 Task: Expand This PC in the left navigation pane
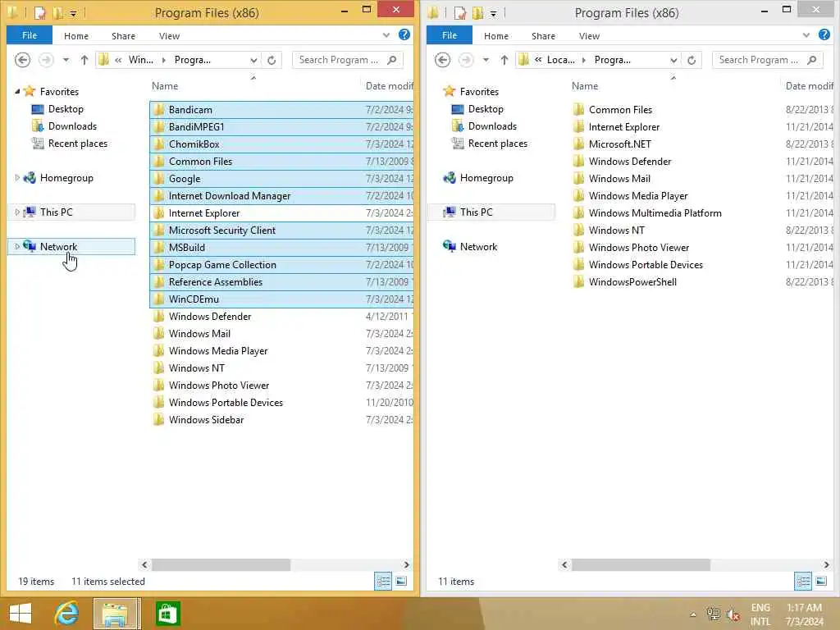17,212
